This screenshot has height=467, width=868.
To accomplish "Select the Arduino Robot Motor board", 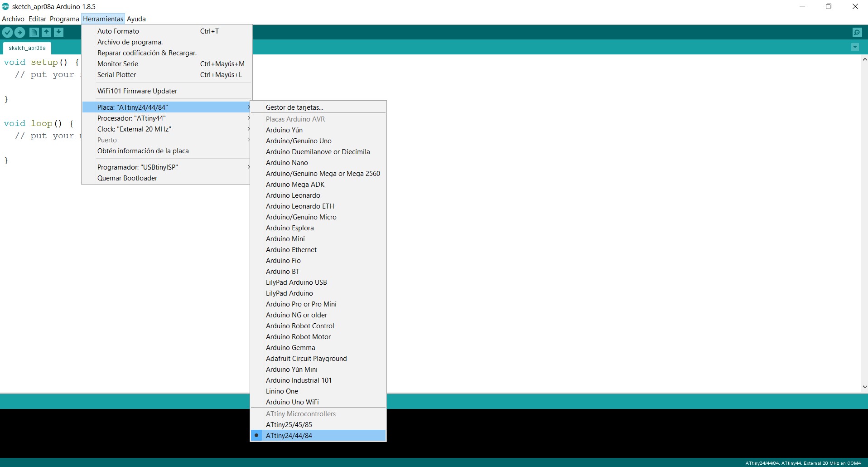I will (318, 337).
